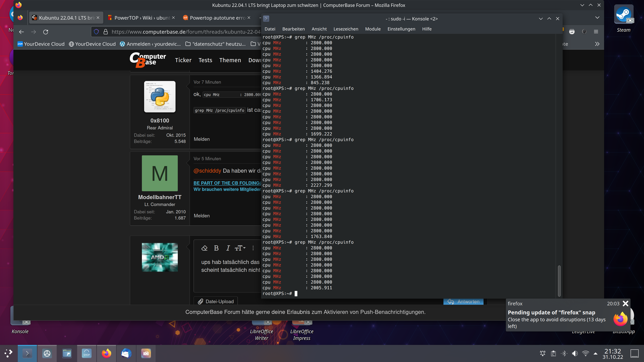Toggle bold formatting in reply editor
This screenshot has width=644, height=362.
216,248
